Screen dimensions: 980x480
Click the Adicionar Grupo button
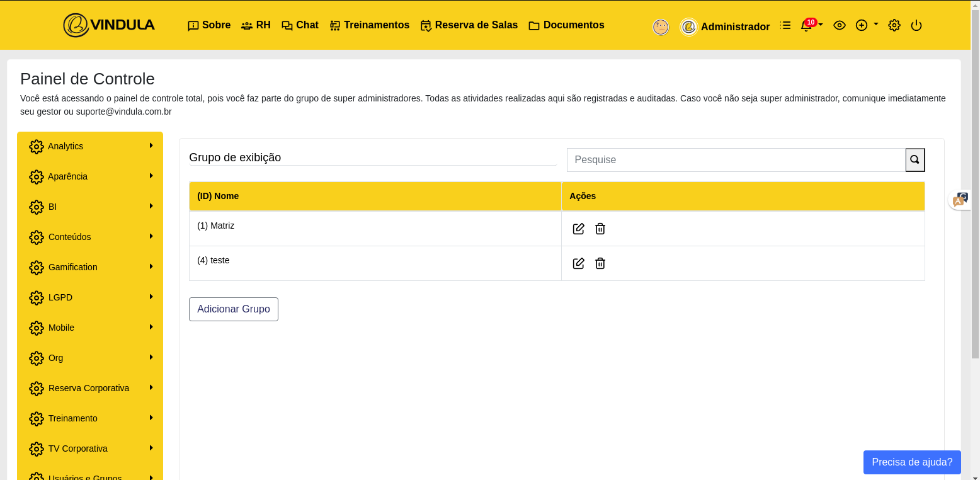point(233,309)
